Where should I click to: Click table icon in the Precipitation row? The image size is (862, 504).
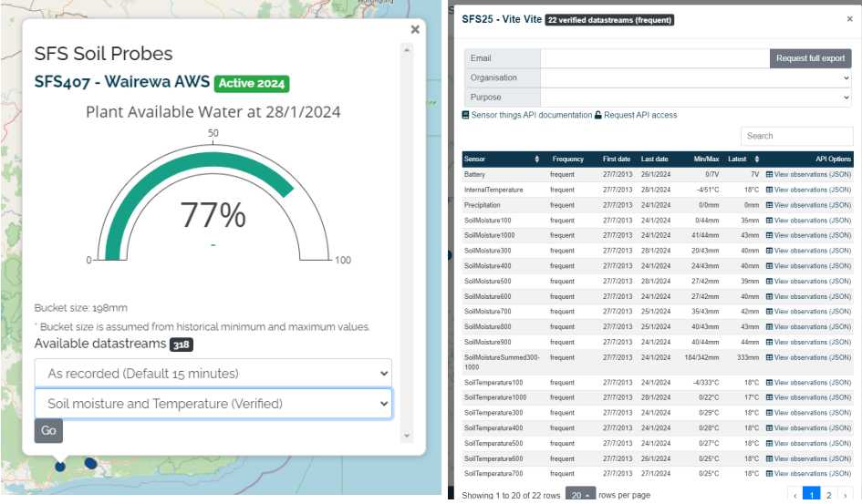pos(769,205)
